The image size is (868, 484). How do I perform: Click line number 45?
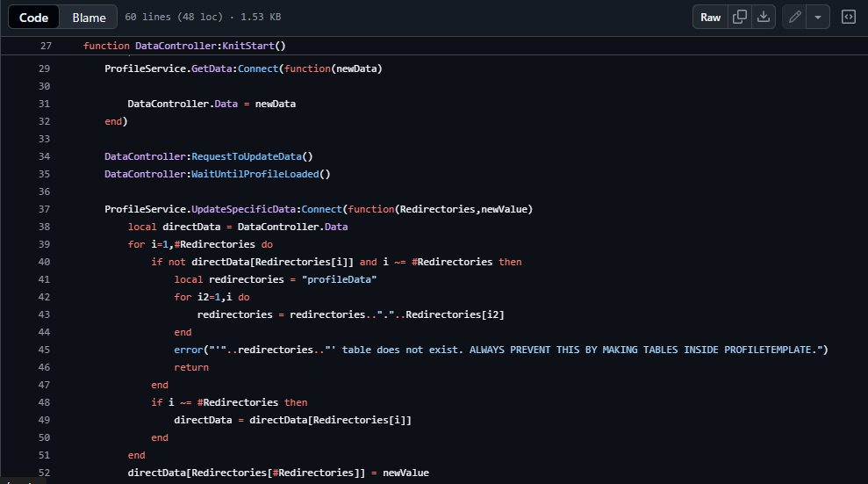(x=45, y=350)
